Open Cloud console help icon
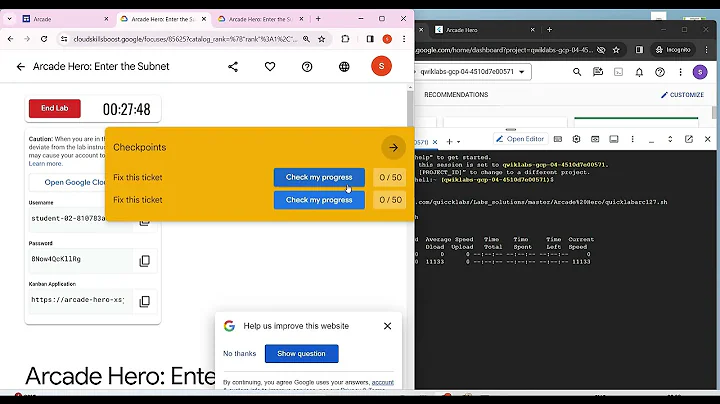Viewport: 720px width, 404px height. click(x=660, y=72)
